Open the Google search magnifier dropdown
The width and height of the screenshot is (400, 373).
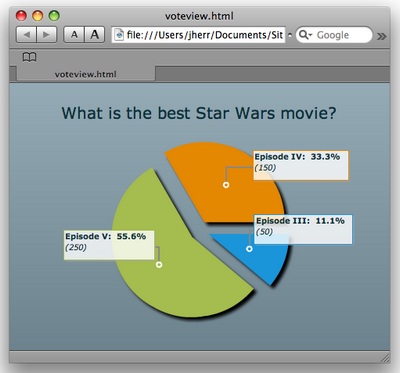305,35
